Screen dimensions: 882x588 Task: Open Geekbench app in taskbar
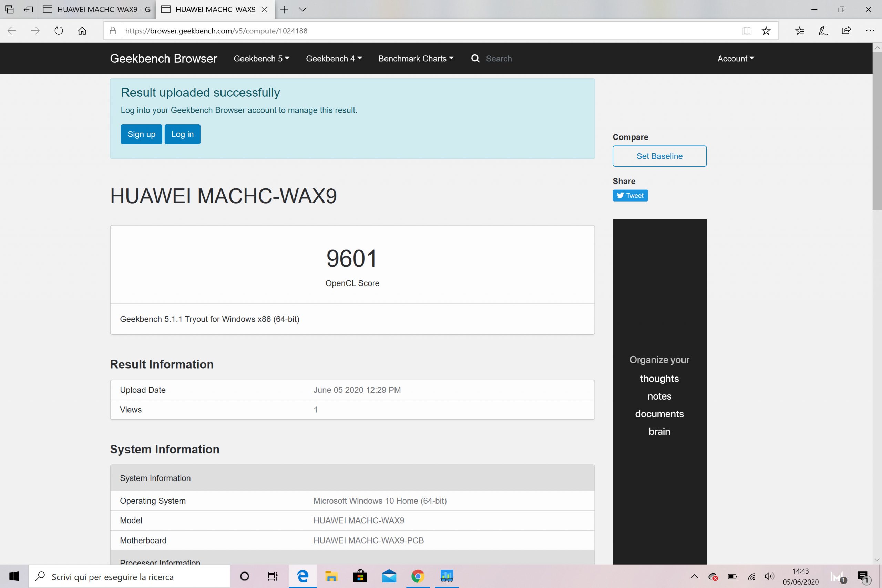447,576
